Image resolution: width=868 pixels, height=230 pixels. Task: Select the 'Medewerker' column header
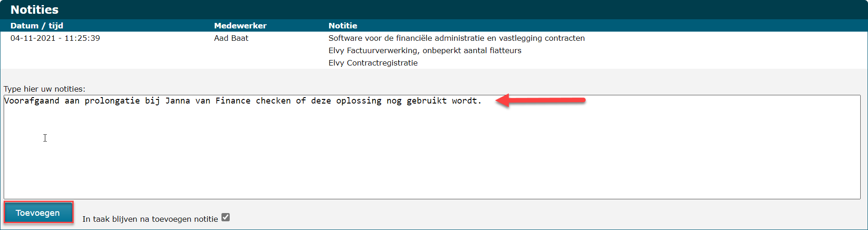[x=240, y=26]
